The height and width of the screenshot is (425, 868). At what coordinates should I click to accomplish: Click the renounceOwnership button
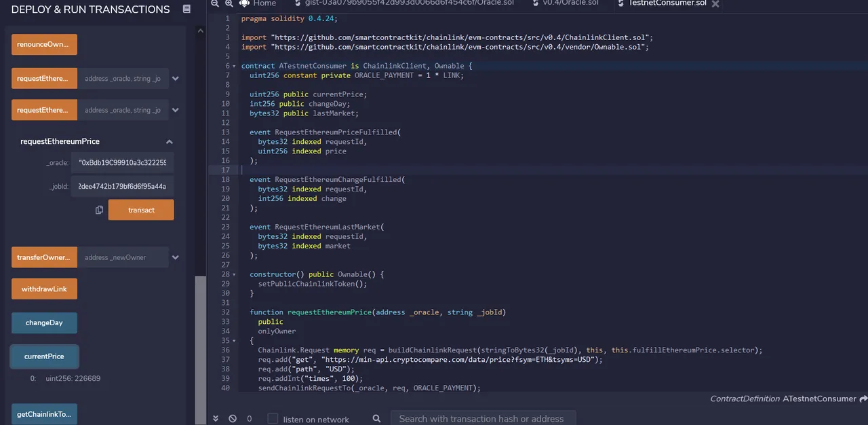pyautogui.click(x=44, y=45)
